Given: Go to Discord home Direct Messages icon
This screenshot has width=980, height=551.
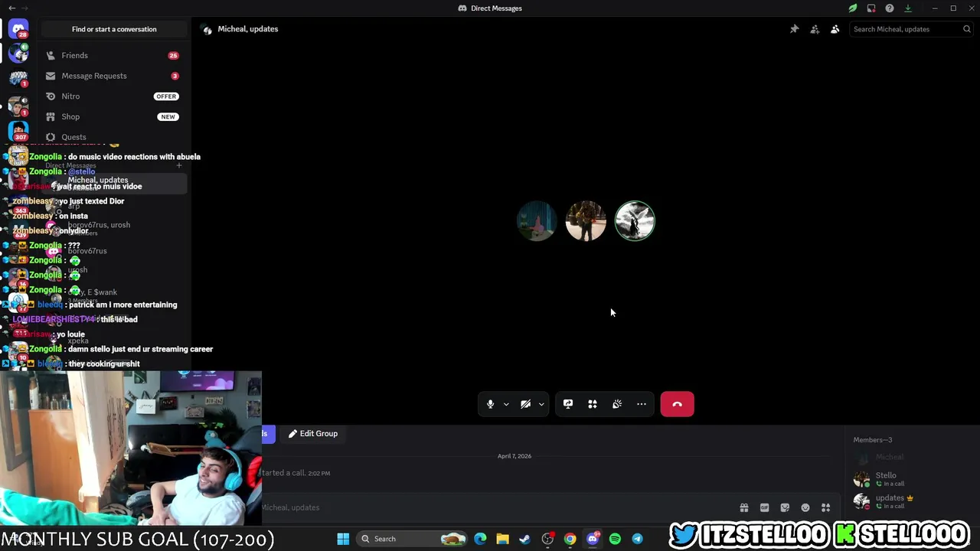Looking at the screenshot, I should click(18, 29).
